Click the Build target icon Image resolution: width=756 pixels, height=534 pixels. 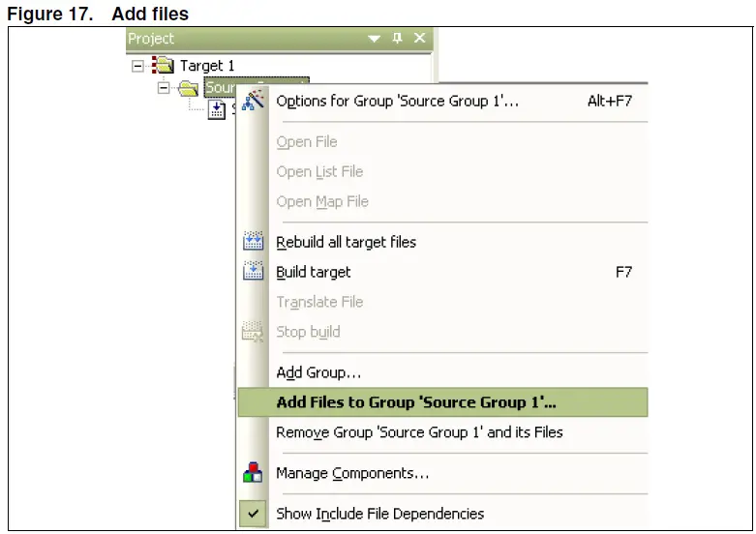pos(253,272)
